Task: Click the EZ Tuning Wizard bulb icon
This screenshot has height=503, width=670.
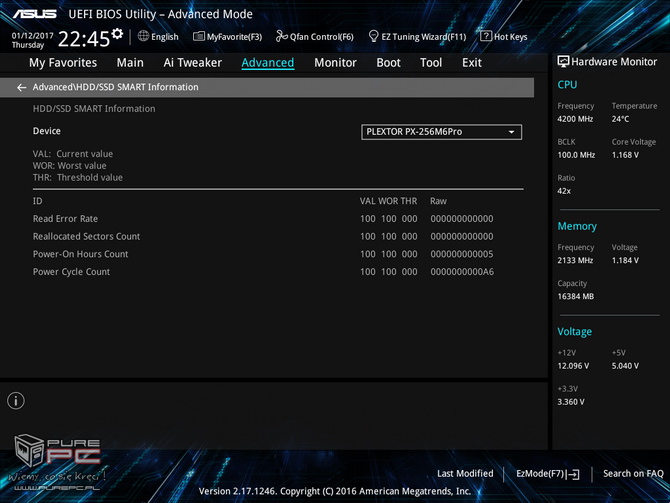Action: pos(373,36)
